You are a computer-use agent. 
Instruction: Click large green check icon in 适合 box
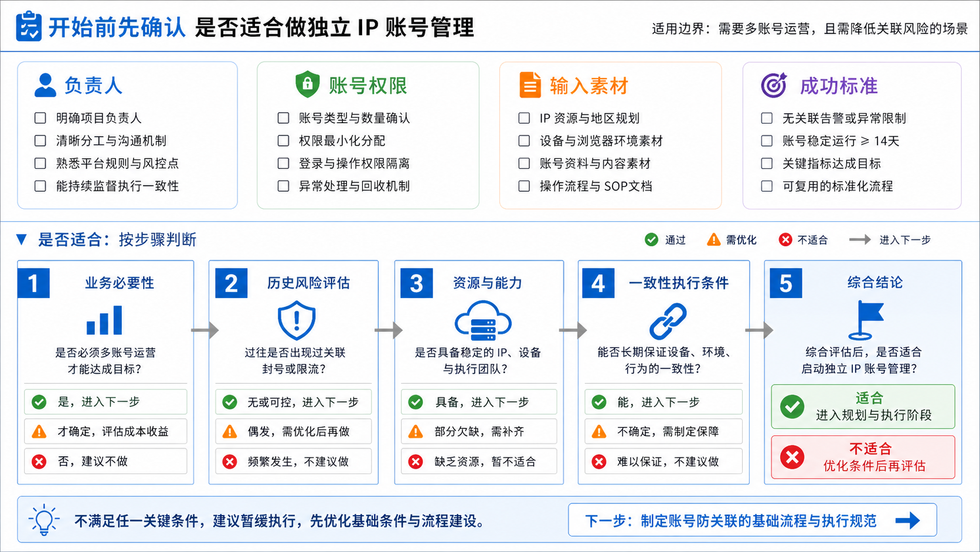792,407
